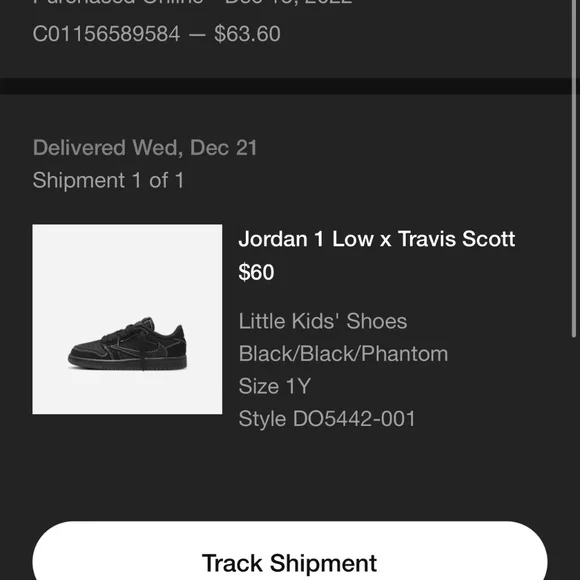Click order number C01156589584
Screen dimensions: 580x580
[106, 34]
